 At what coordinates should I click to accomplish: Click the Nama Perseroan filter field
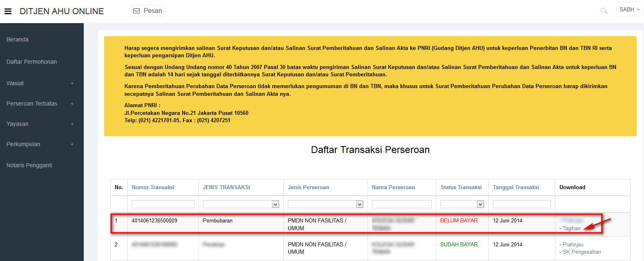pos(402,204)
